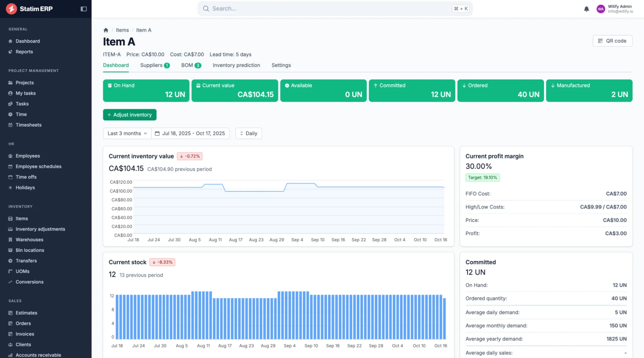The image size is (644, 358).
Task: Open the Last 3 months range dropdown
Action: coord(127,133)
